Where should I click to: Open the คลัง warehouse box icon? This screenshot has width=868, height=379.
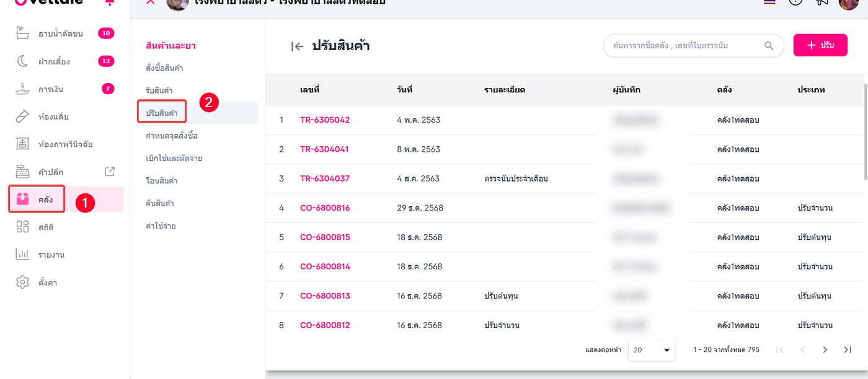pos(23,199)
